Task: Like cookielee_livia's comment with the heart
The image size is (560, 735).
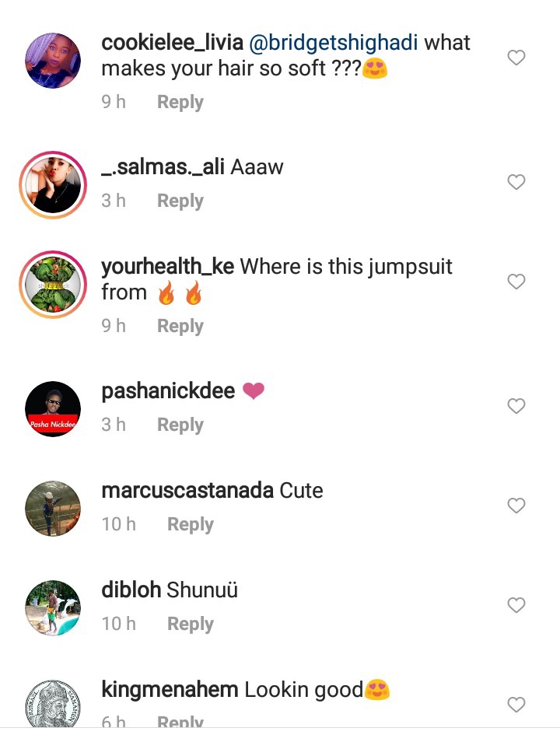Action: click(516, 58)
